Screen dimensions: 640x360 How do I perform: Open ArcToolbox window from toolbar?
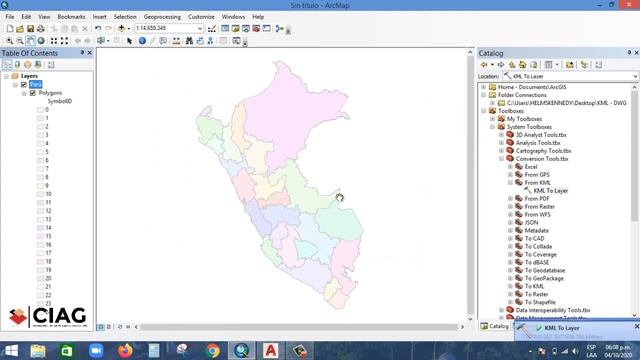[x=256, y=29]
